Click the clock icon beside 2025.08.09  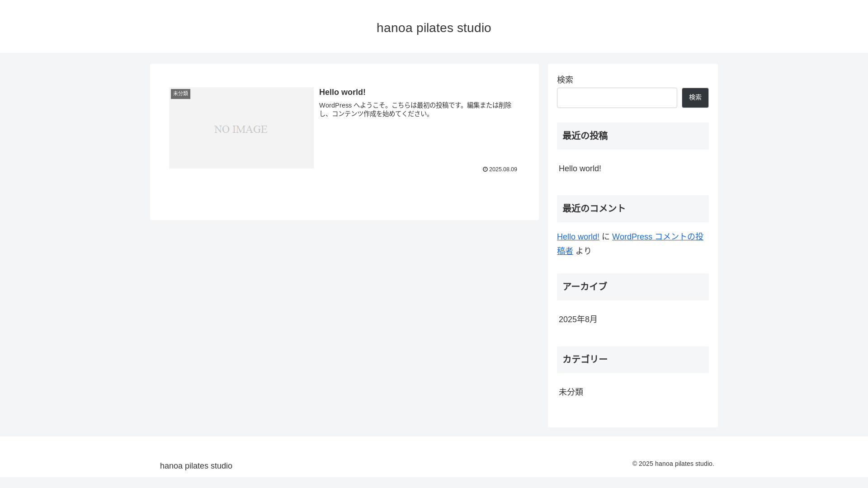tap(485, 169)
